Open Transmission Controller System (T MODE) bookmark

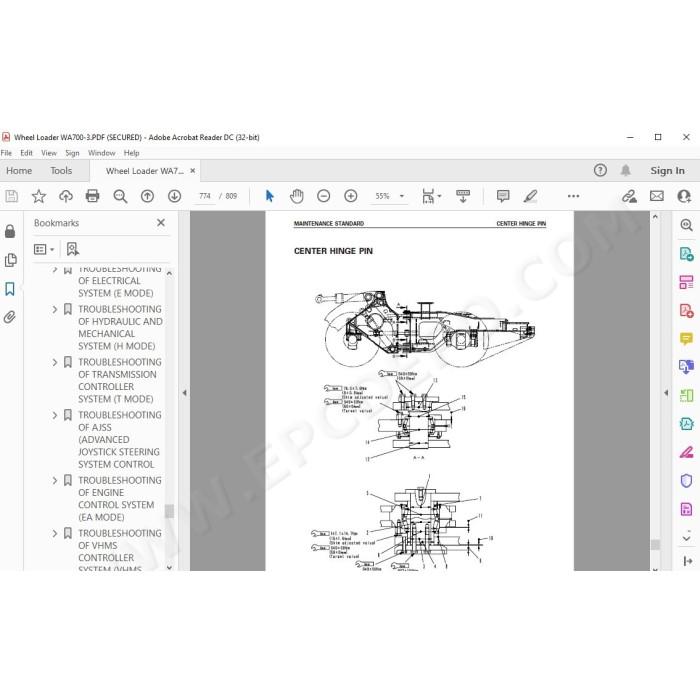(120, 380)
